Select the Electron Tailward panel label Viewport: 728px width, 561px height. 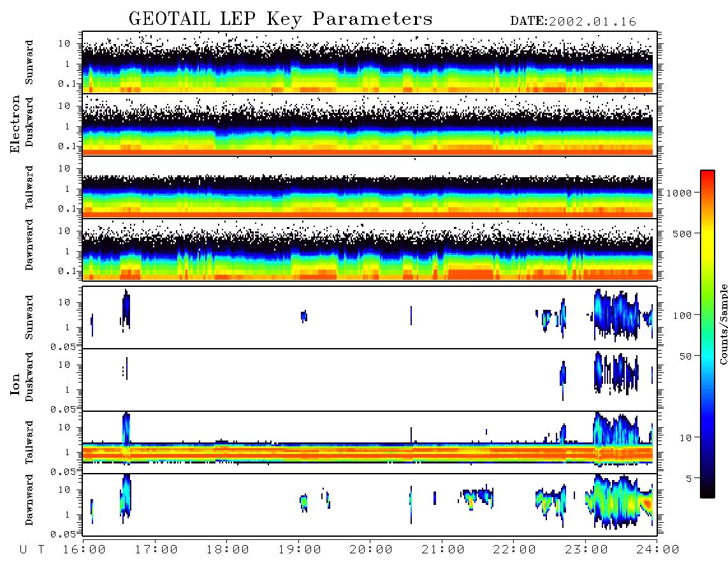(x=29, y=187)
